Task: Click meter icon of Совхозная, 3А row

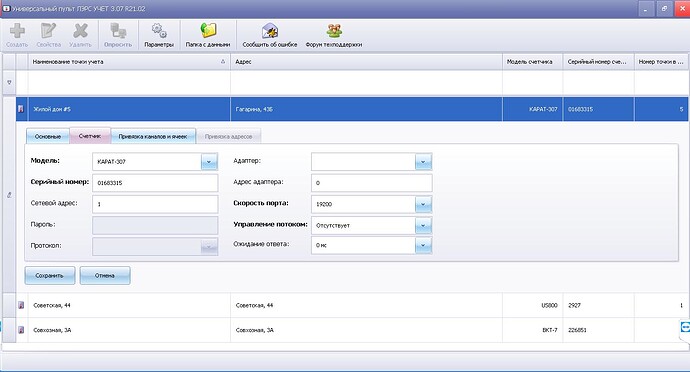Action: [x=21, y=330]
